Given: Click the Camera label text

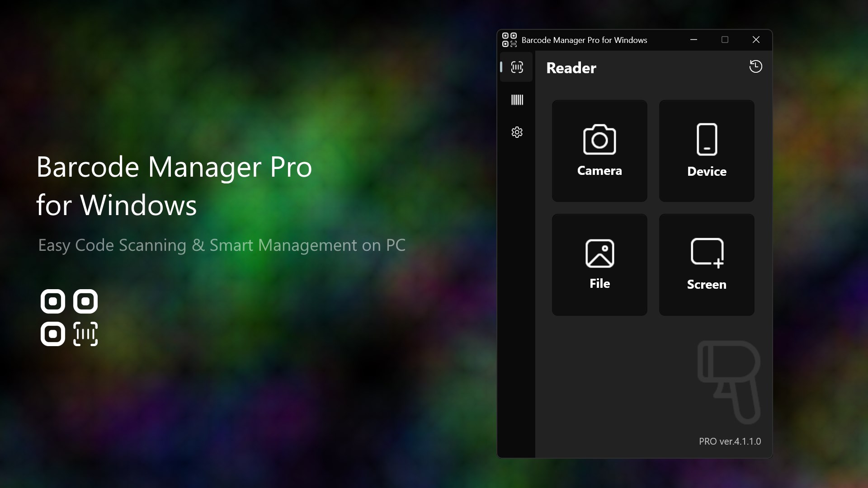Looking at the screenshot, I should tap(599, 171).
